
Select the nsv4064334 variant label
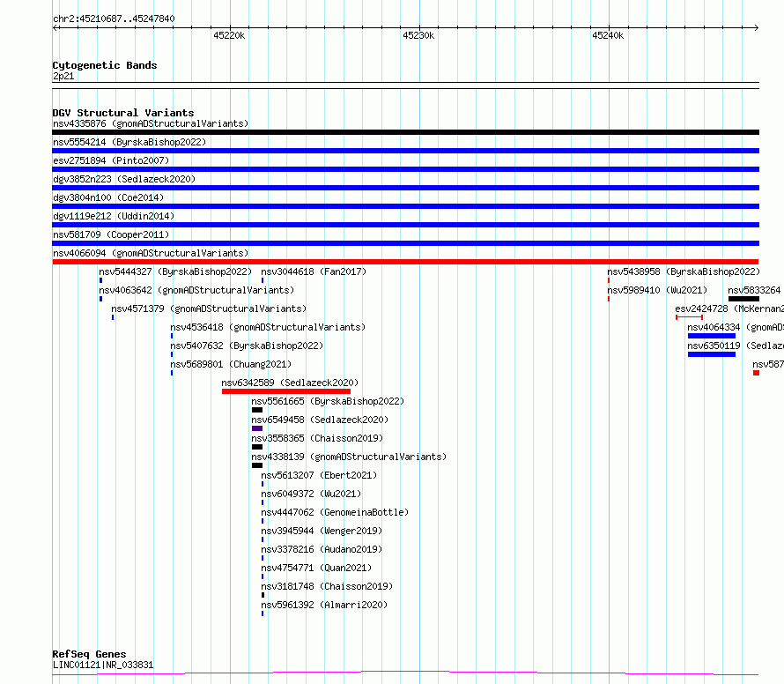pyautogui.click(x=714, y=327)
